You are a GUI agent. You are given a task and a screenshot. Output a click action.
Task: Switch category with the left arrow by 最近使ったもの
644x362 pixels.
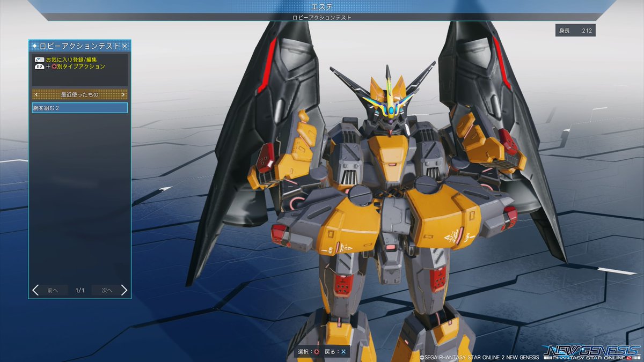pos(36,94)
